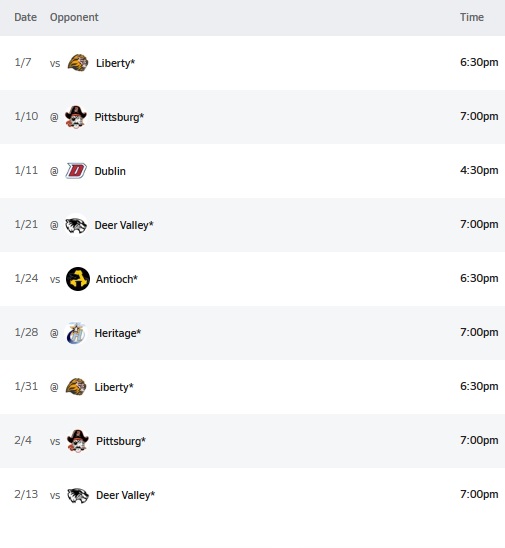Open the Antioch* opponent link
The width and height of the screenshot is (505, 548).
[x=117, y=279]
